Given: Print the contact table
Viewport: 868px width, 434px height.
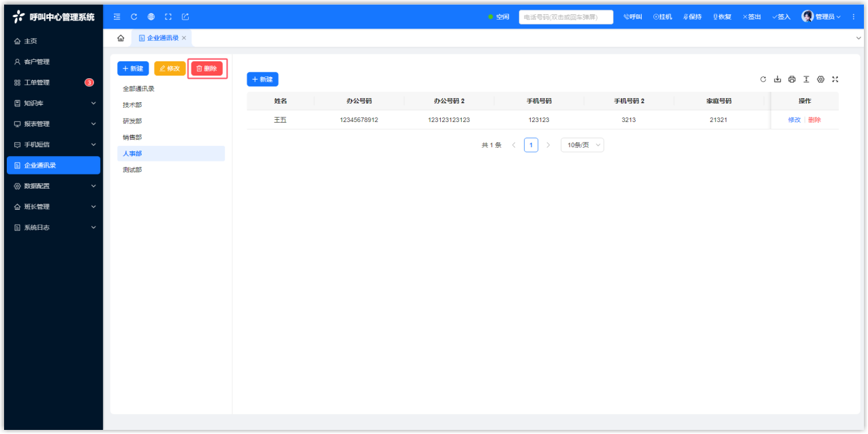Looking at the screenshot, I should [x=792, y=80].
